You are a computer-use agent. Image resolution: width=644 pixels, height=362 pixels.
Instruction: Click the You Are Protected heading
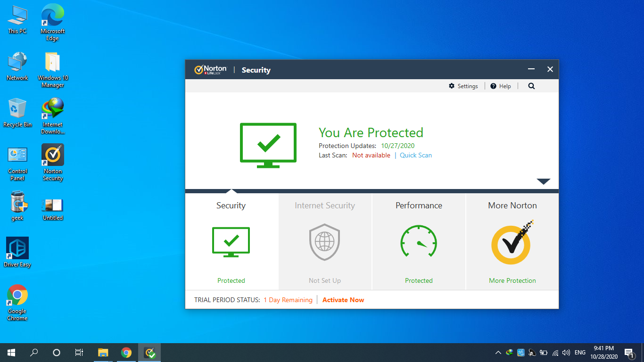pyautogui.click(x=371, y=132)
